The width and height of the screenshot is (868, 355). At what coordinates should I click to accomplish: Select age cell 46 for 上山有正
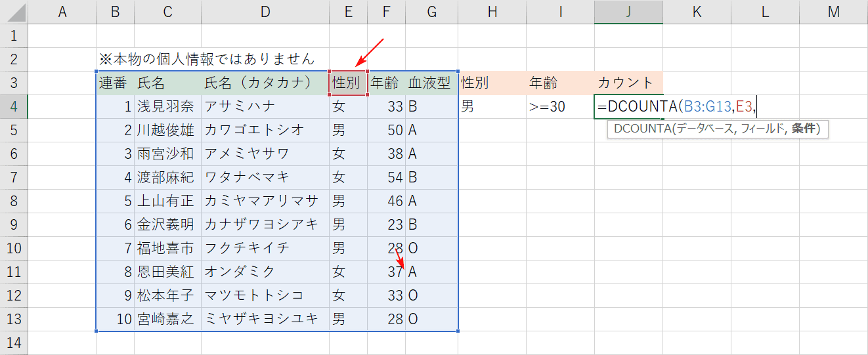(x=386, y=201)
